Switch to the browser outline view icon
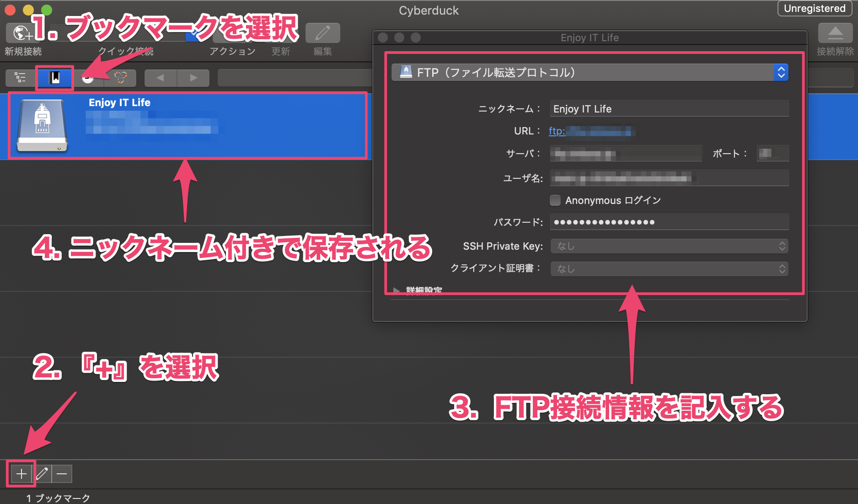858x504 pixels. [19, 78]
